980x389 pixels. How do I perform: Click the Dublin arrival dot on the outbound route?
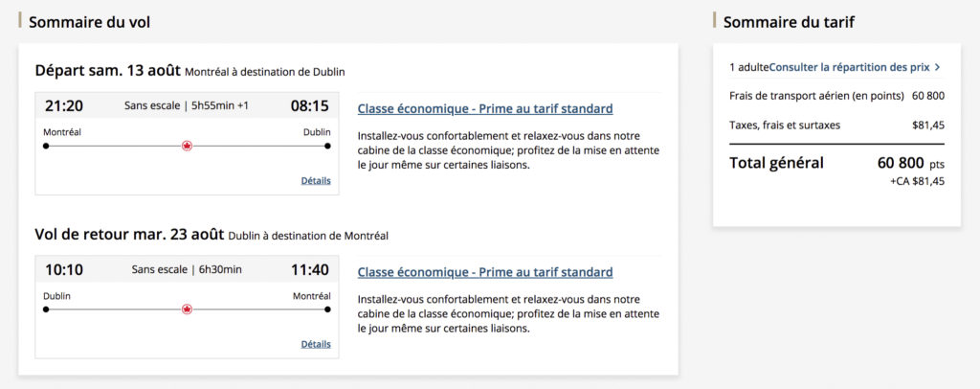(327, 146)
